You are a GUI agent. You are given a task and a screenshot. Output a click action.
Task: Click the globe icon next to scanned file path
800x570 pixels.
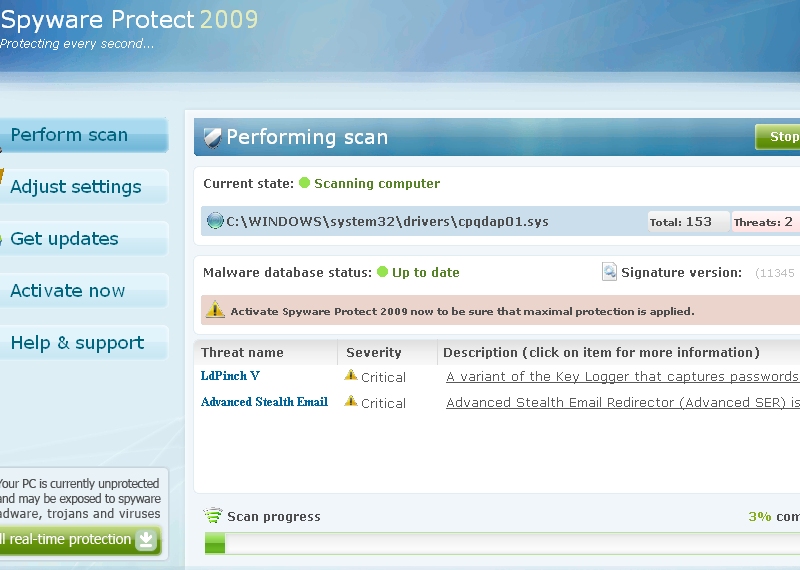pos(215,221)
